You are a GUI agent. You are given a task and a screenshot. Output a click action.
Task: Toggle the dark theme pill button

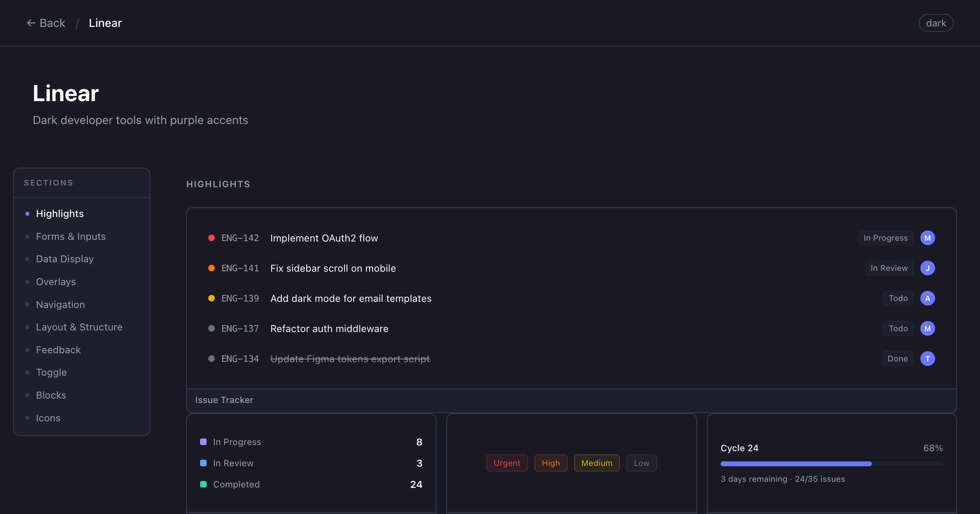pyautogui.click(x=936, y=23)
